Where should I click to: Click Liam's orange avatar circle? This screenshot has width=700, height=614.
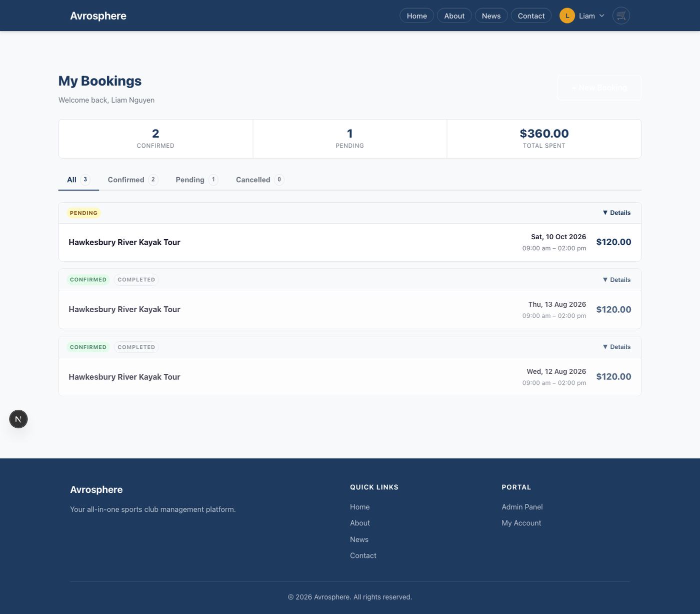[x=567, y=16]
